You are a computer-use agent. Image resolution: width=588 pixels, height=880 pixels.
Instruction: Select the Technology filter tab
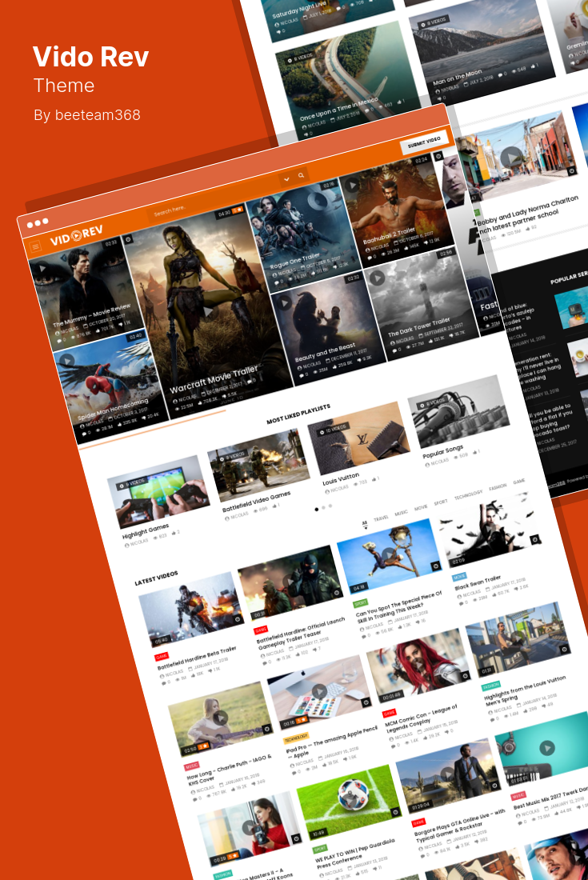click(469, 494)
